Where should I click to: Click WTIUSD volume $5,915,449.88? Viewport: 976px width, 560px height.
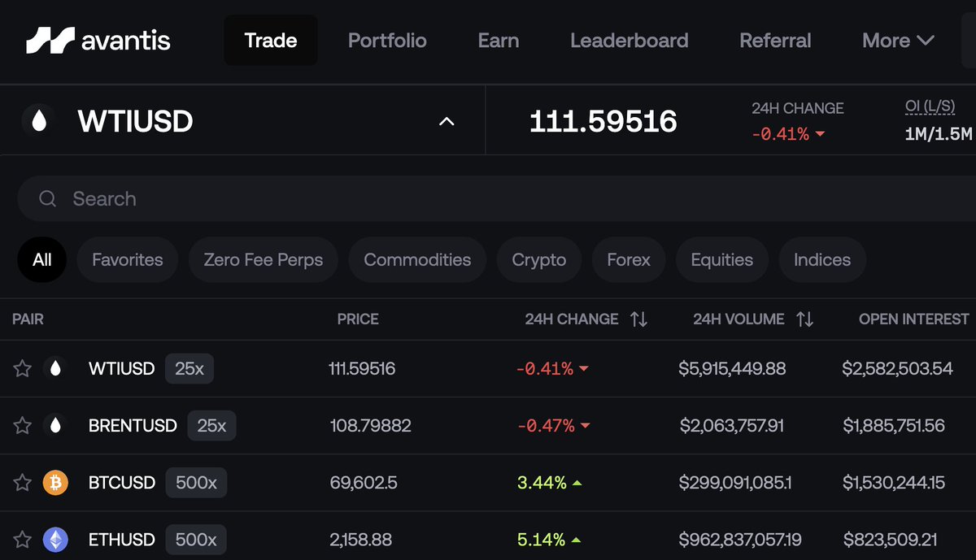coord(732,368)
